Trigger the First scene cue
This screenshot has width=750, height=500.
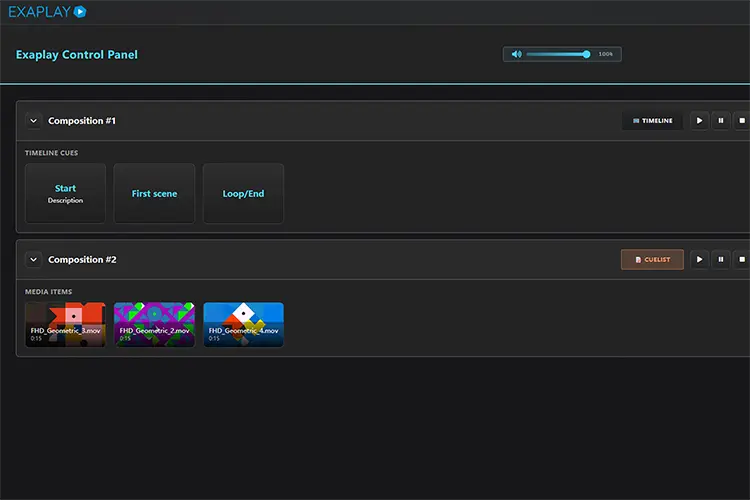(154, 193)
